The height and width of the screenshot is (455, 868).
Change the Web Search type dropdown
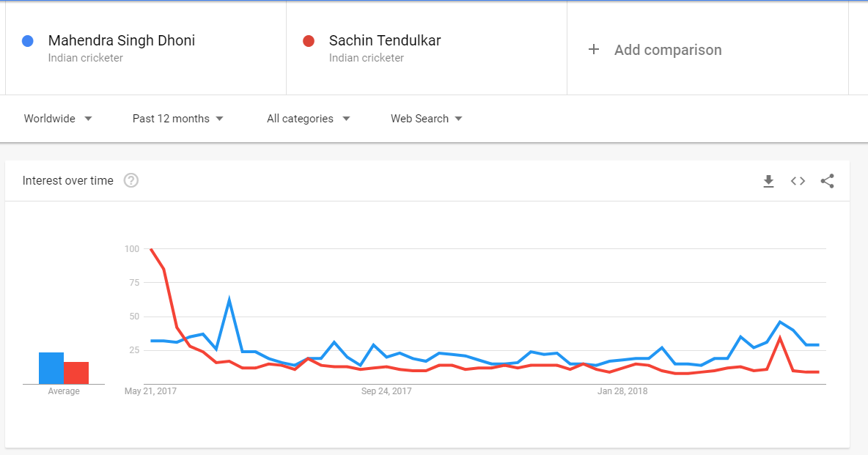point(426,119)
